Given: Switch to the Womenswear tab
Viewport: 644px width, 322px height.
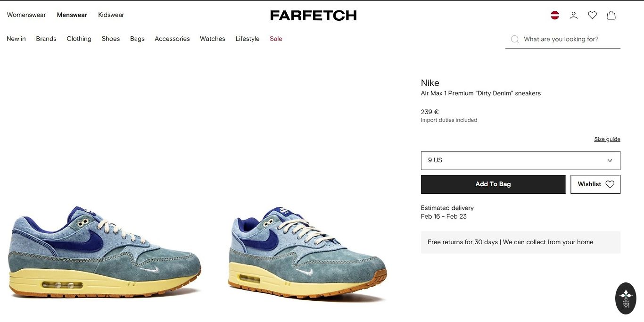Looking at the screenshot, I should point(26,15).
